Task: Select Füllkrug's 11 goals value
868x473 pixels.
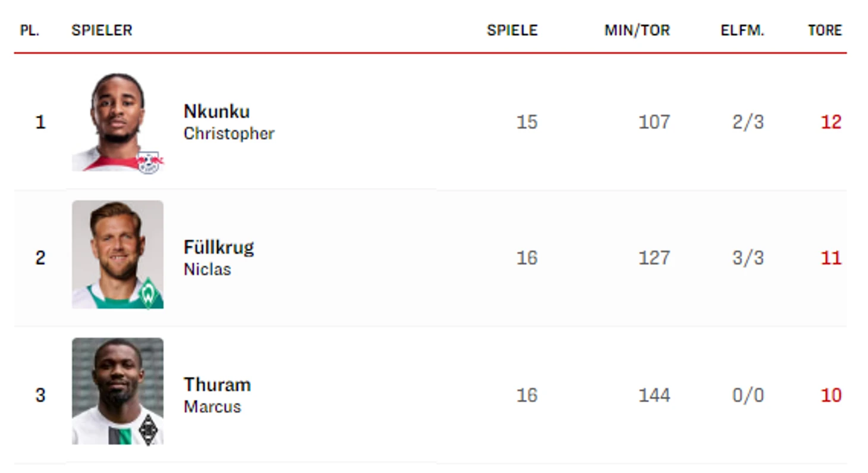Action: pyautogui.click(x=831, y=258)
